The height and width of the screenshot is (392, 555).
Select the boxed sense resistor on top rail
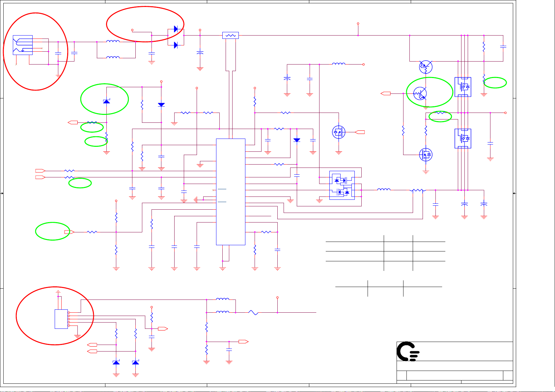click(231, 35)
